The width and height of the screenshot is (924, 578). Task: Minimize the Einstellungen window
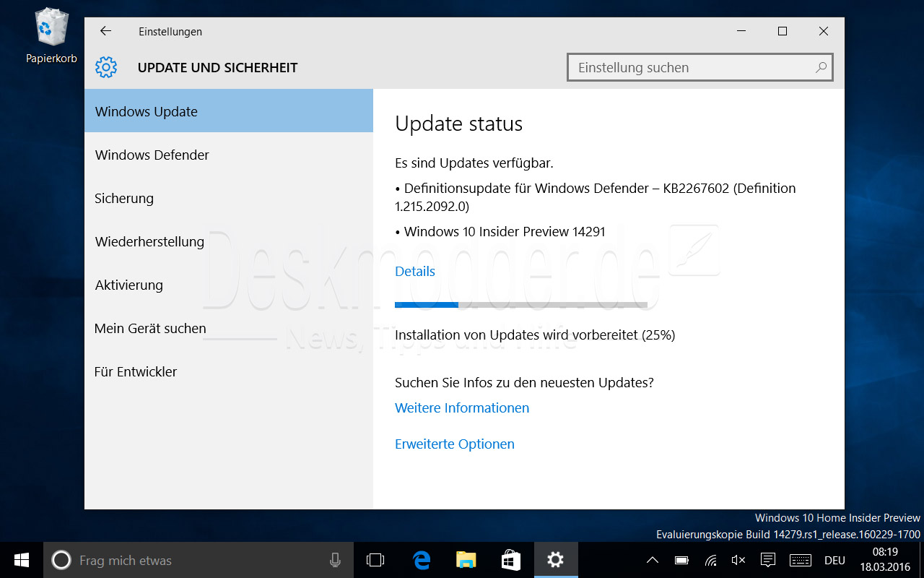click(x=741, y=31)
